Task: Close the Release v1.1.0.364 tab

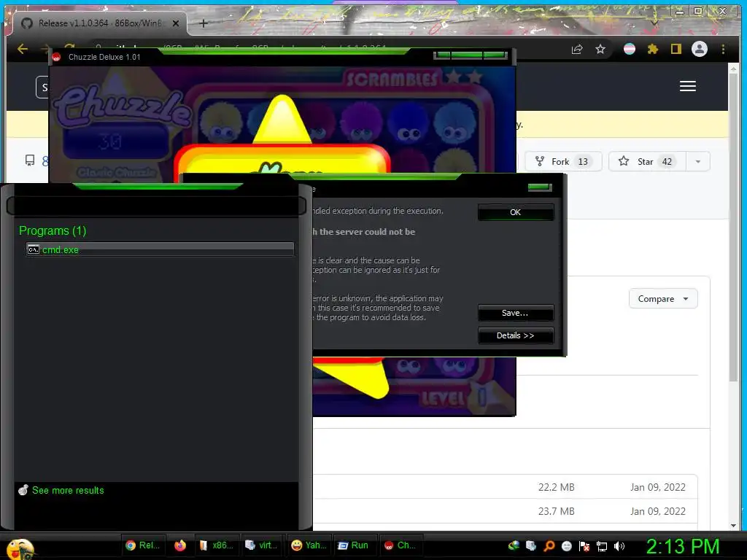Action: (x=176, y=23)
